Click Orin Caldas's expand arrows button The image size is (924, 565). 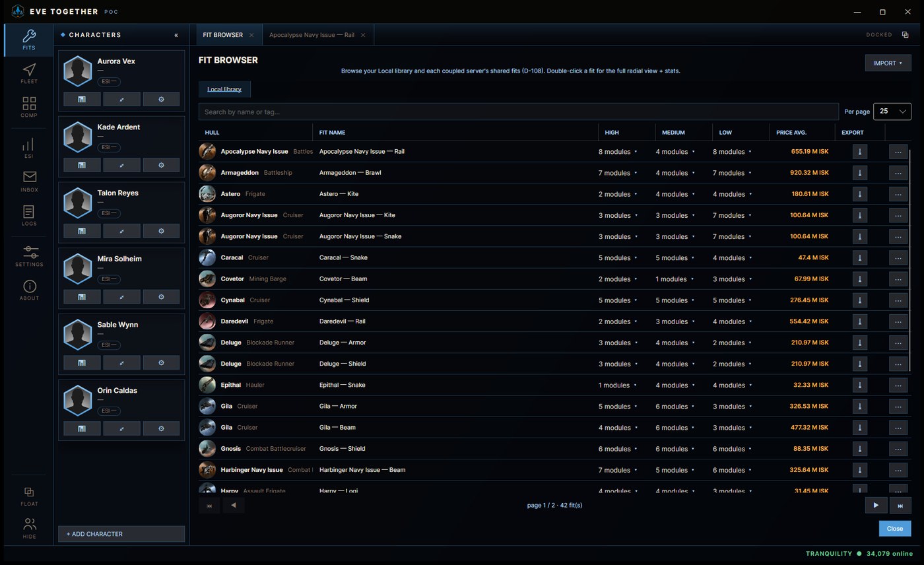coord(121,428)
